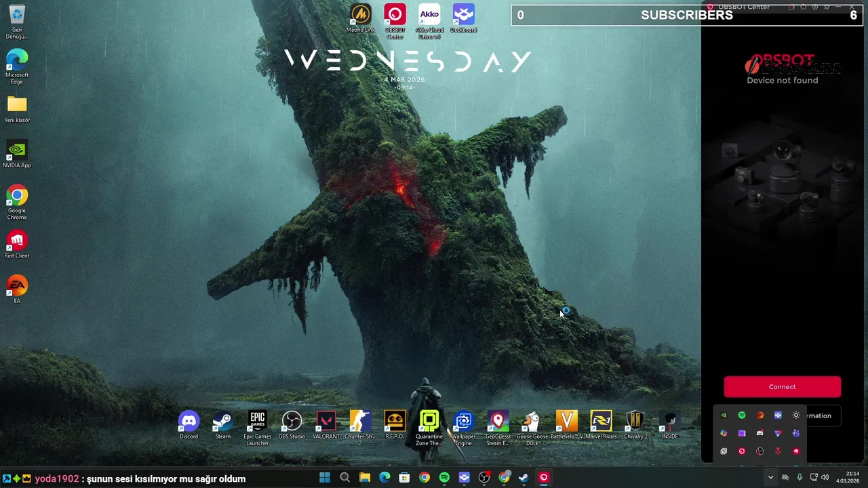Open NVIDIA App desktop shortcut
This screenshot has width=868, height=488.
click(x=17, y=155)
